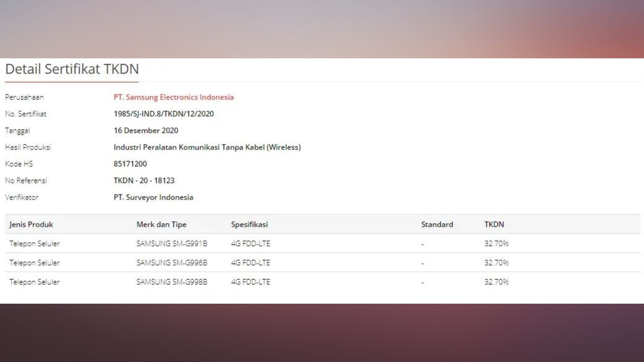Click the Detail Sertifikat TKDN heading
The height and width of the screenshot is (362, 644).
[72, 69]
